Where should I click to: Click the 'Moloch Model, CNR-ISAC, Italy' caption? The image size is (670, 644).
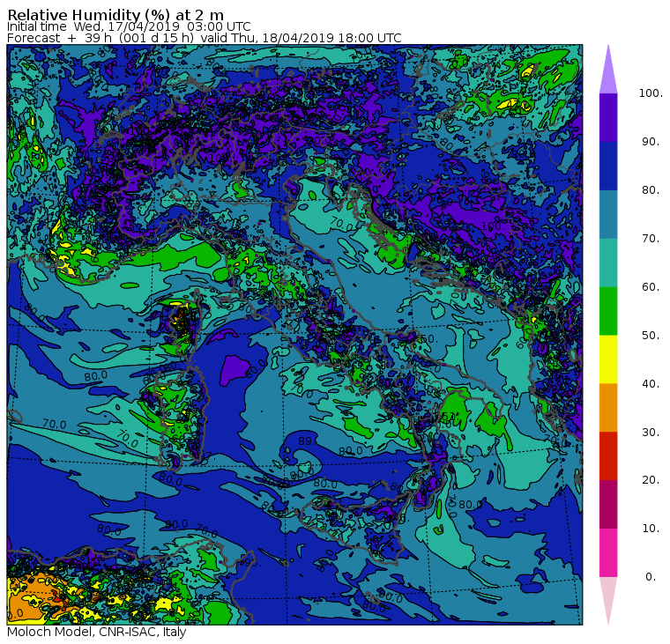click(x=97, y=632)
